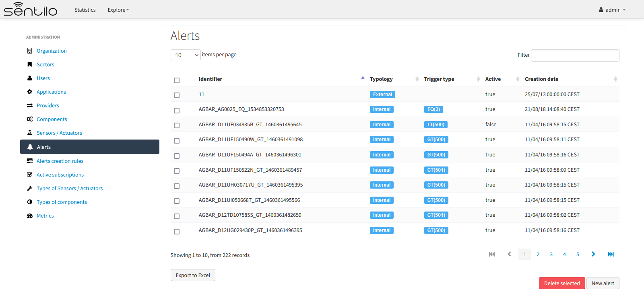
Task: Select AGBAR_D11UI050668T_GT_1460361495566 checkbox
Action: coord(177,201)
